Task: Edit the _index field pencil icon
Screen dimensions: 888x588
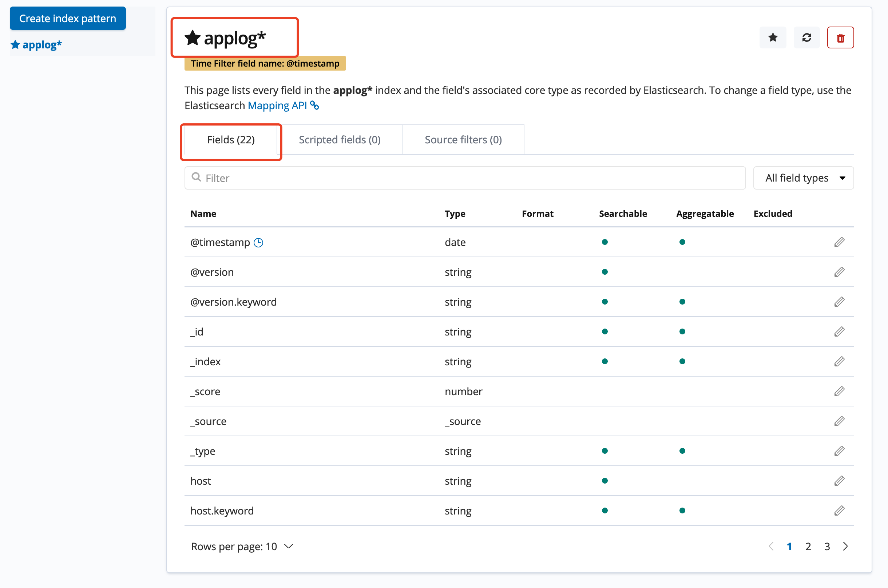Action: click(x=839, y=362)
